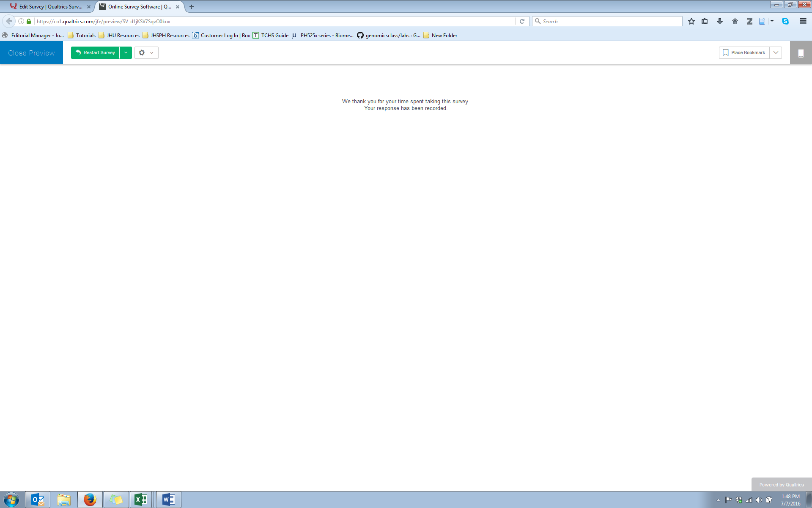The image size is (812, 508).
Task: Click Close Preview
Action: pos(31,53)
